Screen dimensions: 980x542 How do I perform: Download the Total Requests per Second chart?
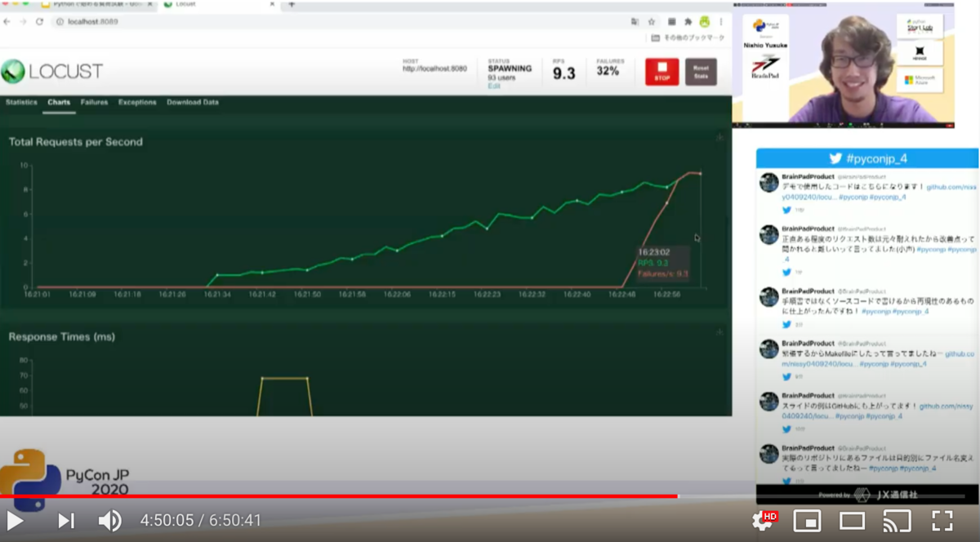[x=719, y=137]
